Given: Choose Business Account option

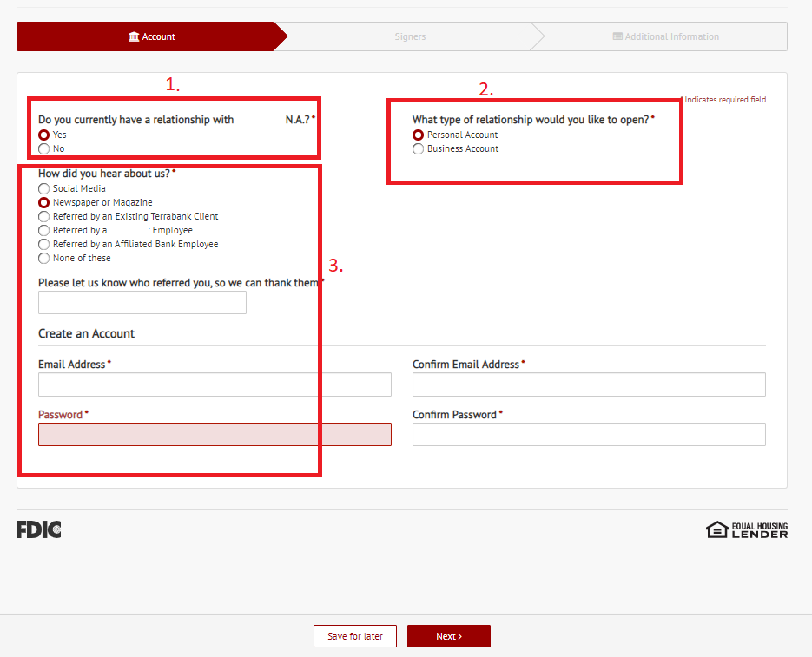Looking at the screenshot, I should coord(419,149).
